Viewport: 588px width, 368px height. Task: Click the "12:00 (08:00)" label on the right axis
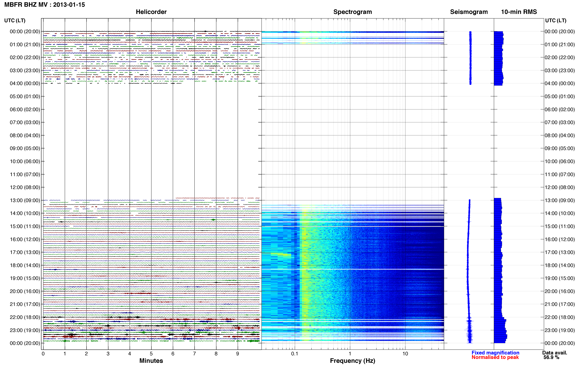[560, 187]
